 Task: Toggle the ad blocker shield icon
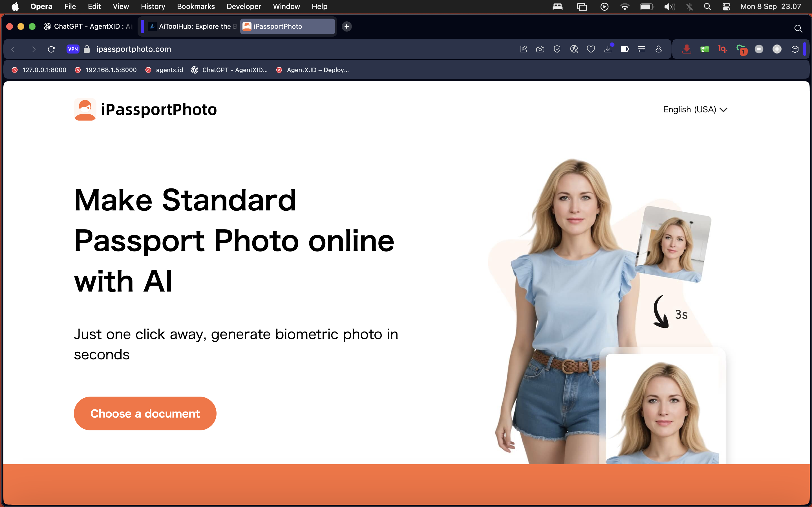click(x=557, y=49)
